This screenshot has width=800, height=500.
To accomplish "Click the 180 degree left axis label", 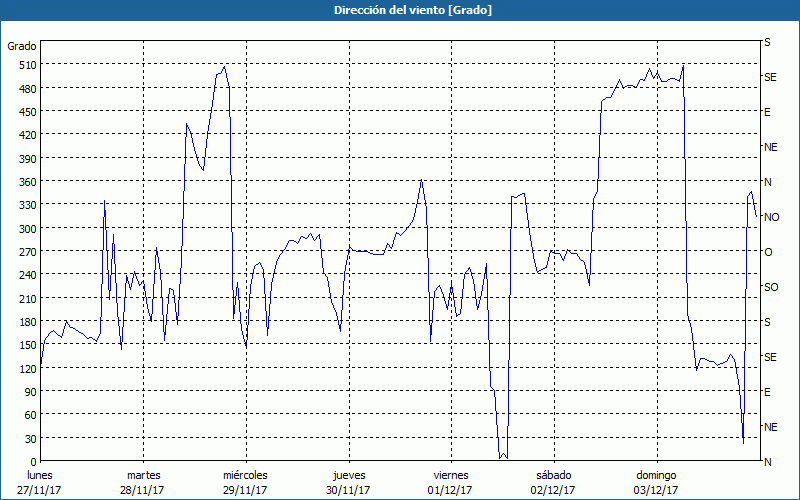I will tap(26, 322).
